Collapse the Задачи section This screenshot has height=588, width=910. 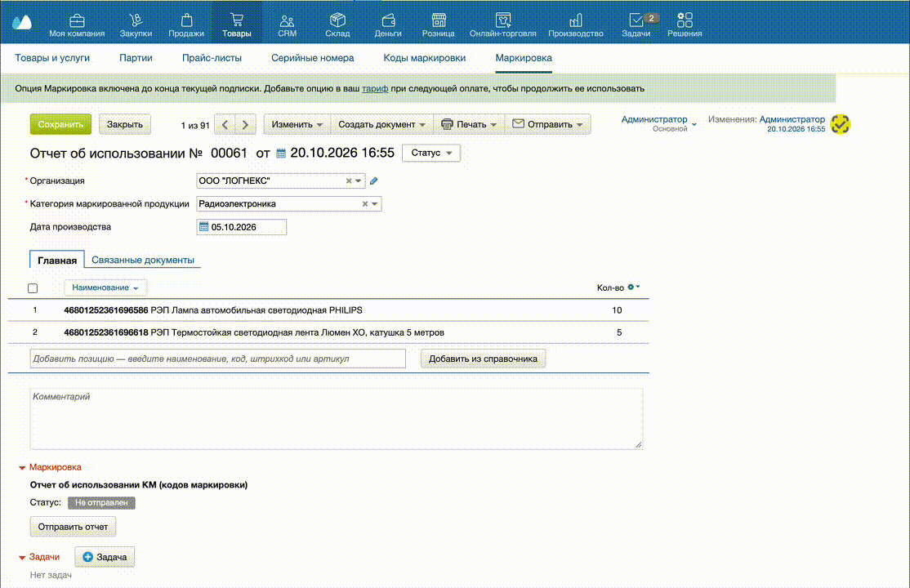pyautogui.click(x=39, y=557)
